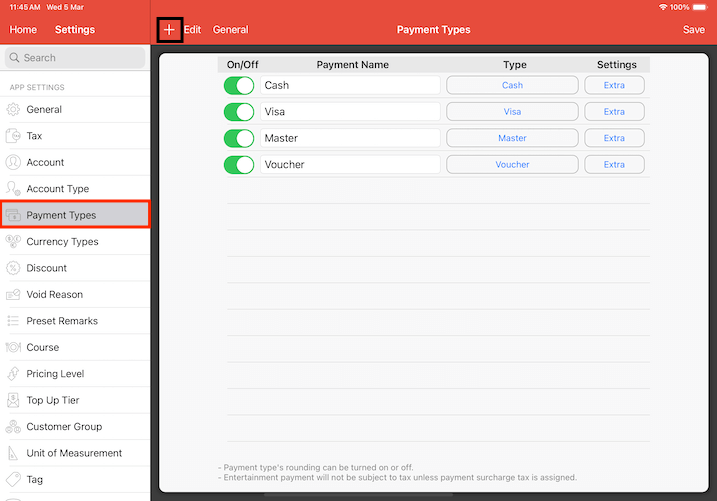Screen dimensions: 717x501
Task: Open Voucher type selection button
Action: click(512, 165)
